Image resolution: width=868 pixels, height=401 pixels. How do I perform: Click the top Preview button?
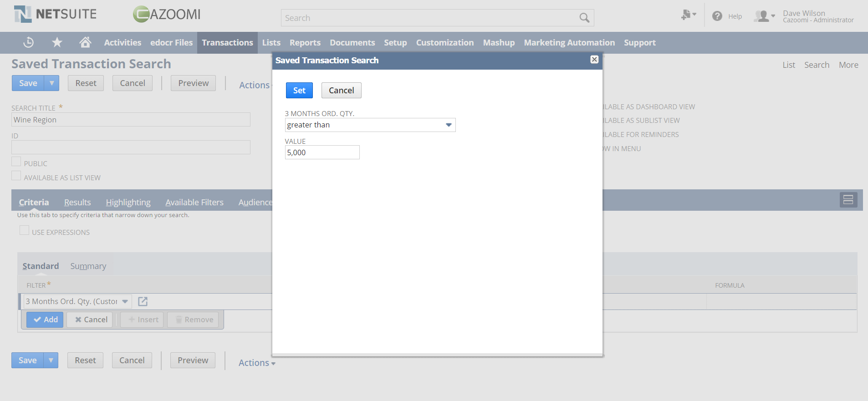coord(193,83)
